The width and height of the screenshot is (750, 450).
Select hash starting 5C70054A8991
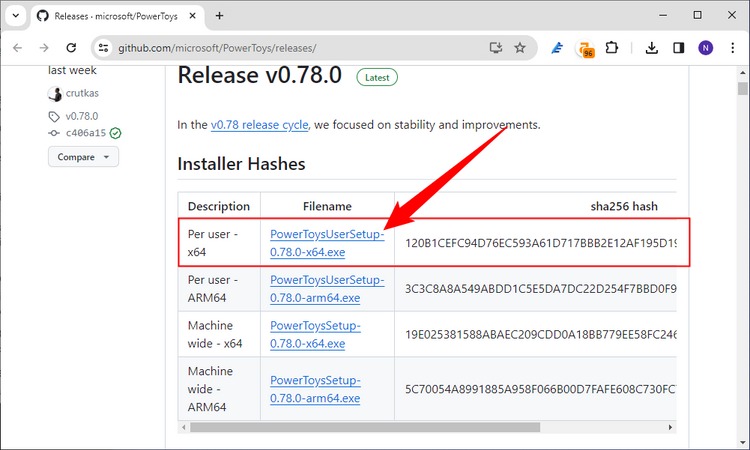tap(540, 389)
